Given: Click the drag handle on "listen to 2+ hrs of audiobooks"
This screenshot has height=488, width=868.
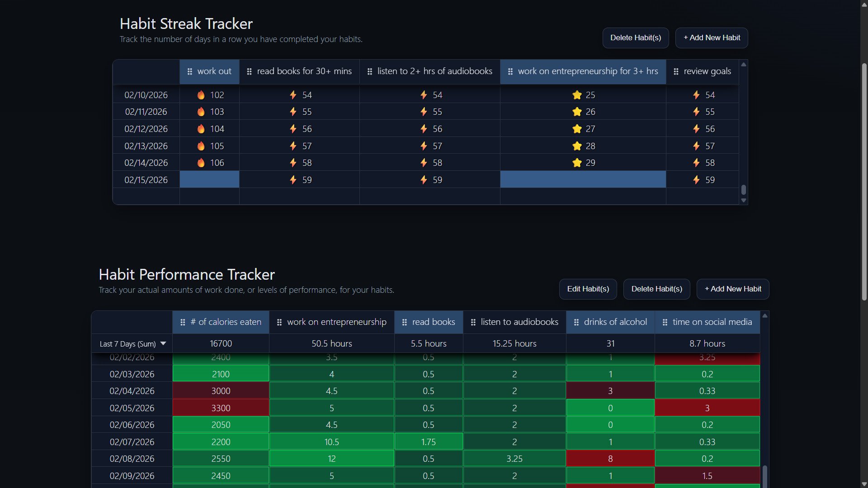Looking at the screenshot, I should [369, 71].
